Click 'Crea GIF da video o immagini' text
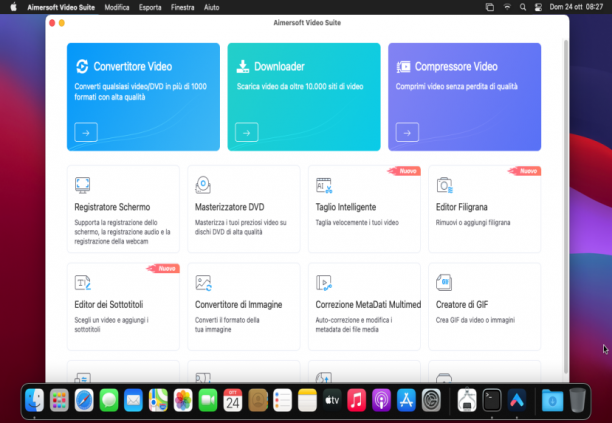The image size is (612, 423). click(475, 320)
